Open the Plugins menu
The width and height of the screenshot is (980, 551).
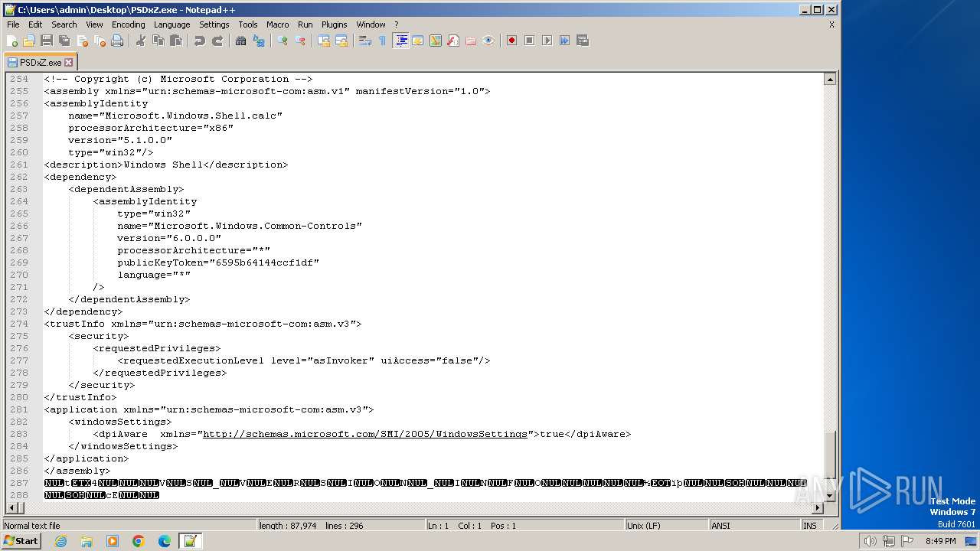tap(334, 24)
